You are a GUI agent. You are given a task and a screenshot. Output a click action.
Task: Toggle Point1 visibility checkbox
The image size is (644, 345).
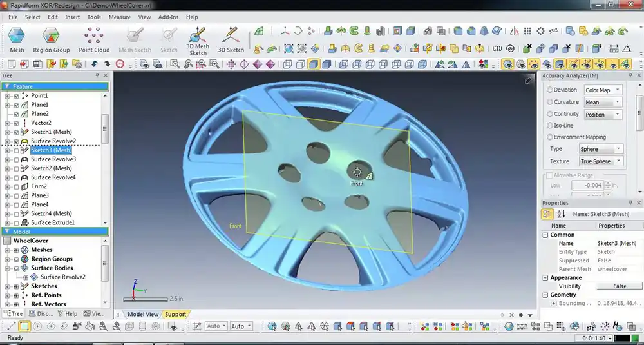point(16,96)
